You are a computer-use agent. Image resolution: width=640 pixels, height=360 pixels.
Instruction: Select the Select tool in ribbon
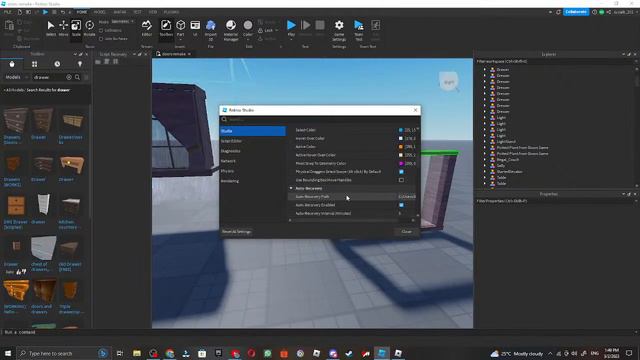51,28
